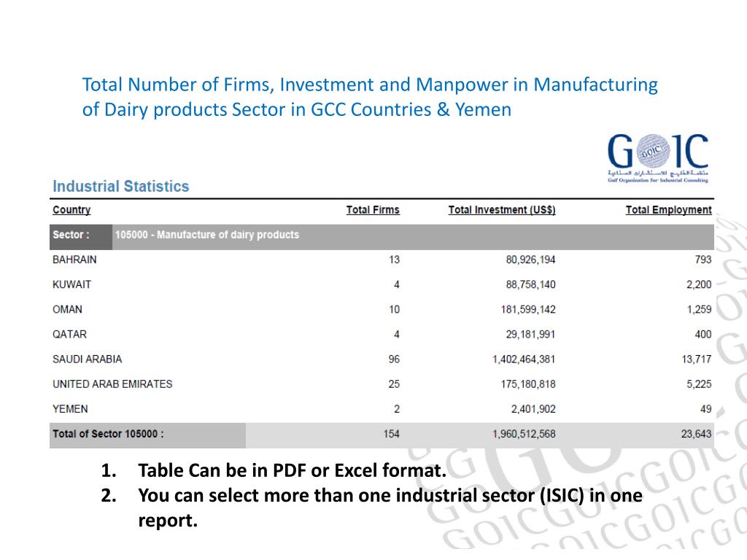Click the Total Investment (US$) header
The image size is (747, 560).
(x=502, y=210)
